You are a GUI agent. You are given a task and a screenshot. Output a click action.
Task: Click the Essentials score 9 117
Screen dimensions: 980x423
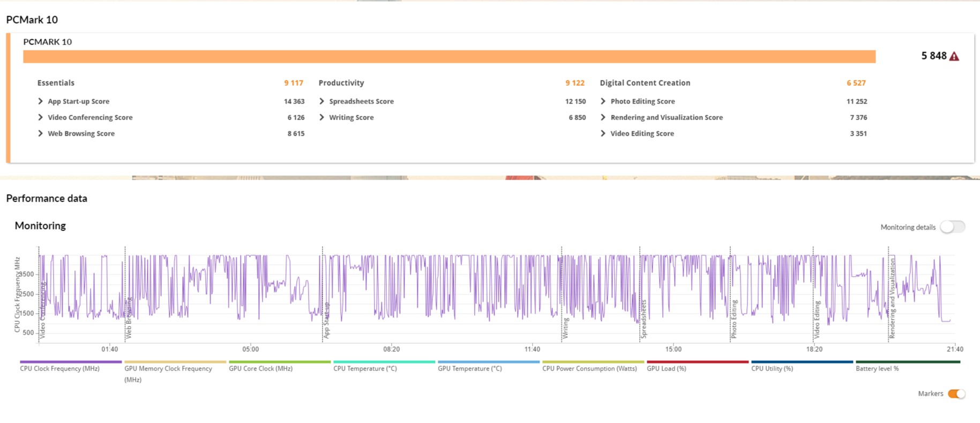pyautogui.click(x=294, y=83)
